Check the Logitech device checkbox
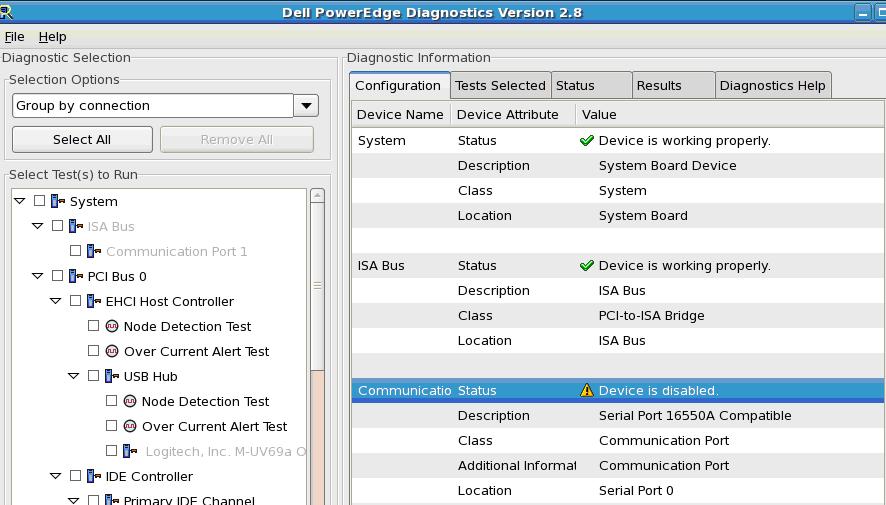 (111, 450)
